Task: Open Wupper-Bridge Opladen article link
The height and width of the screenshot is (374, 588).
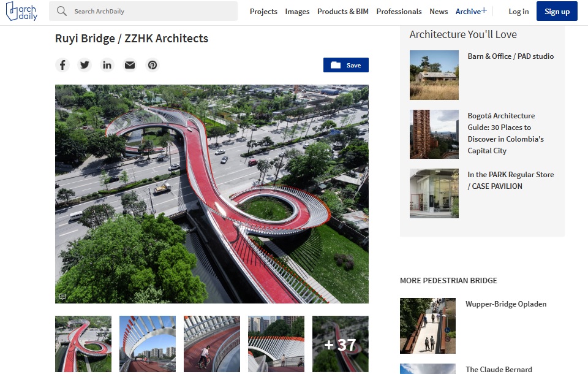Action: 506,304
